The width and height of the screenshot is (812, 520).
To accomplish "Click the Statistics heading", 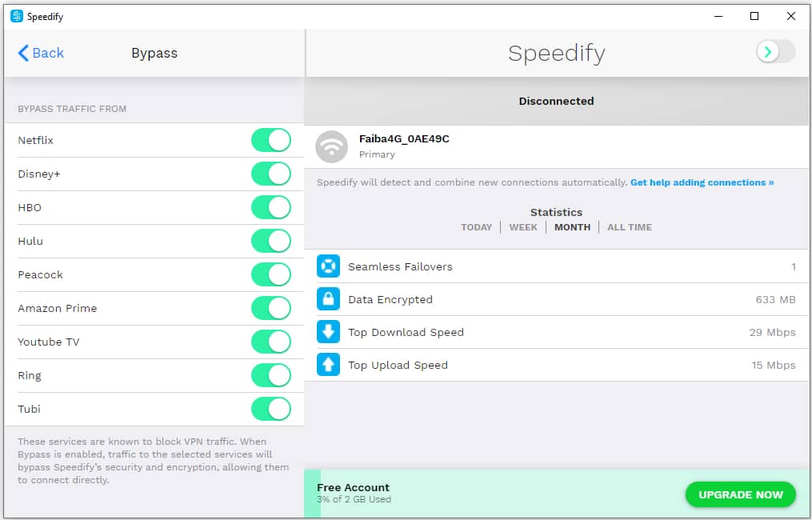I will (x=556, y=212).
